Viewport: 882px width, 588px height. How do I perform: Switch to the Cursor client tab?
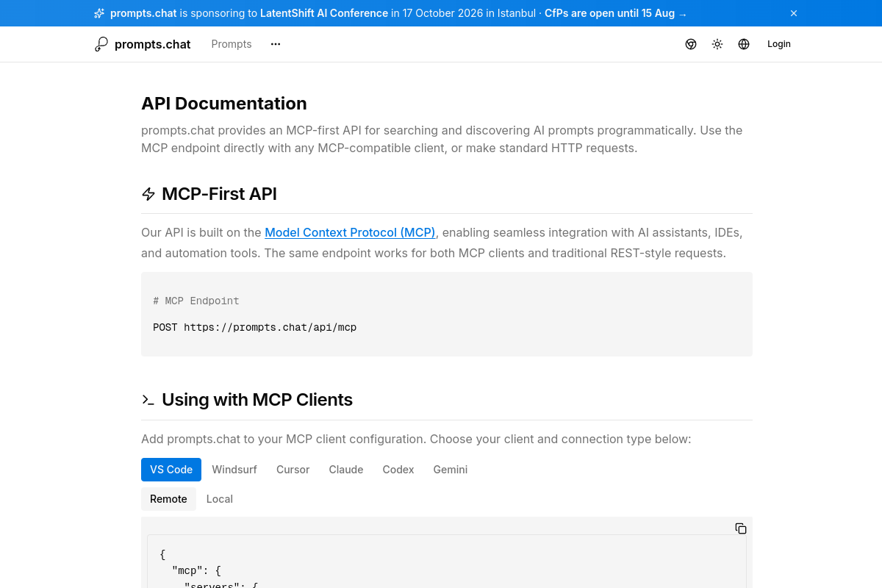pos(293,470)
